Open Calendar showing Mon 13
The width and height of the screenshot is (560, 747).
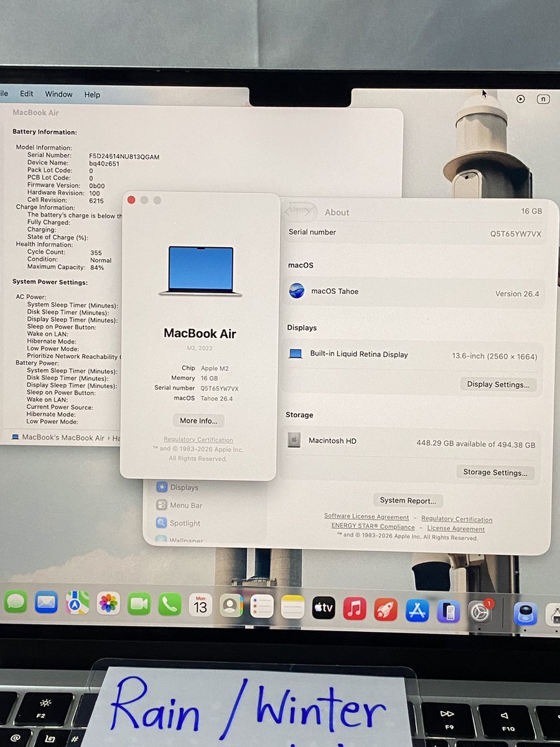[200, 605]
